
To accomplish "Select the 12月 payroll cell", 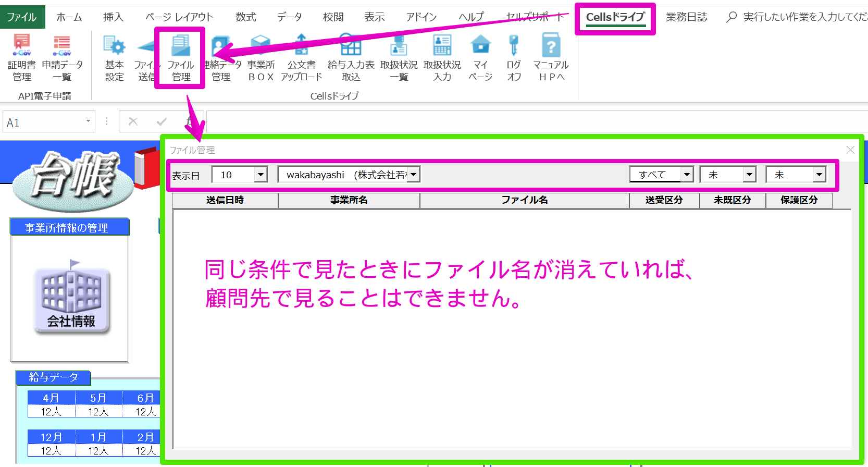I will pos(51,437).
